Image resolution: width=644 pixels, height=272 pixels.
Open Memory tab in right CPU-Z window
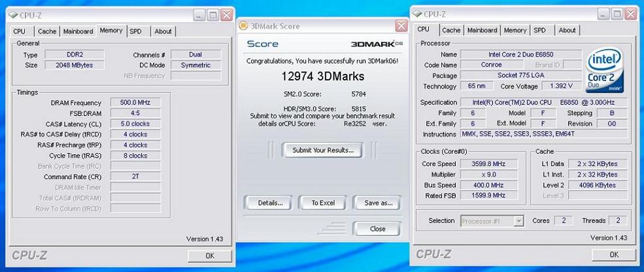tap(515, 30)
